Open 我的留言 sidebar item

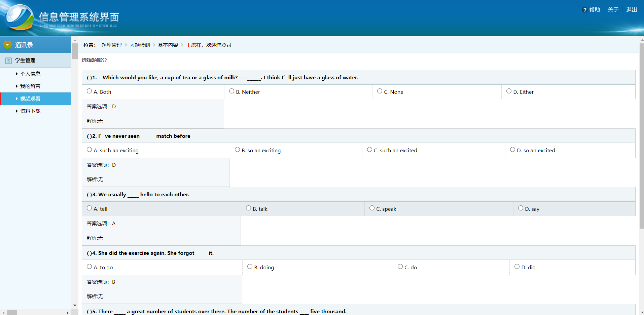(x=30, y=86)
